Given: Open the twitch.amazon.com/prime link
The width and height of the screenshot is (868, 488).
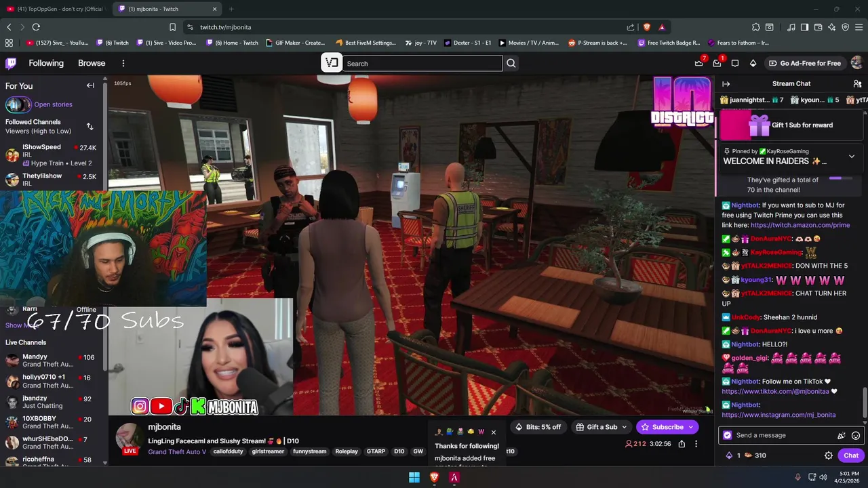Looking at the screenshot, I should (800, 225).
